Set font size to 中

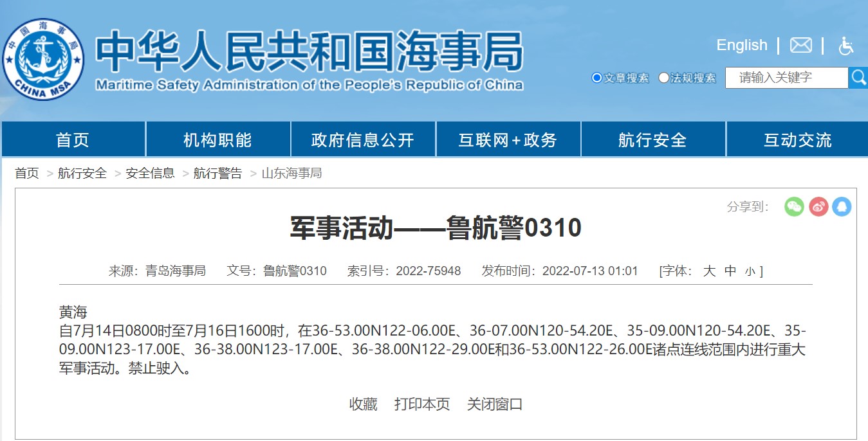pyautogui.click(x=730, y=271)
